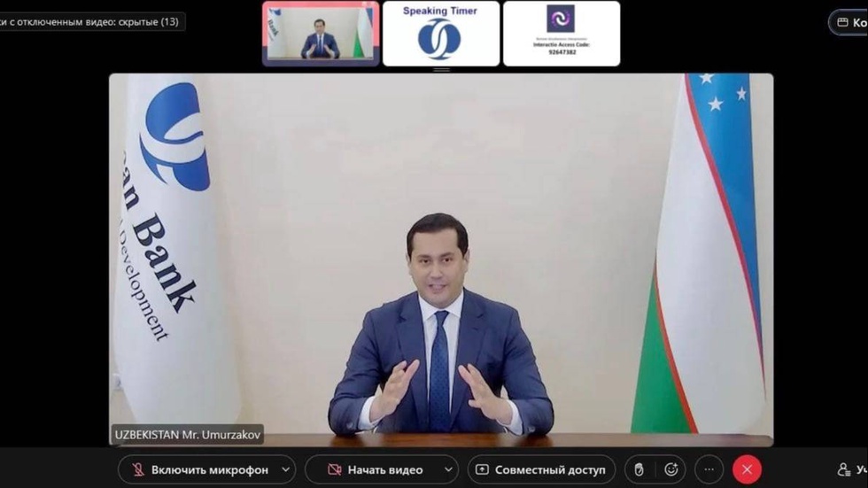Raise your hand in the meeting

coord(639,469)
